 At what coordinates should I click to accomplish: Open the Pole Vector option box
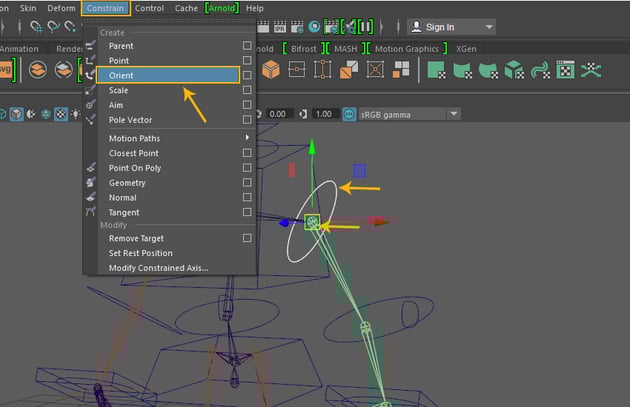tap(247, 120)
